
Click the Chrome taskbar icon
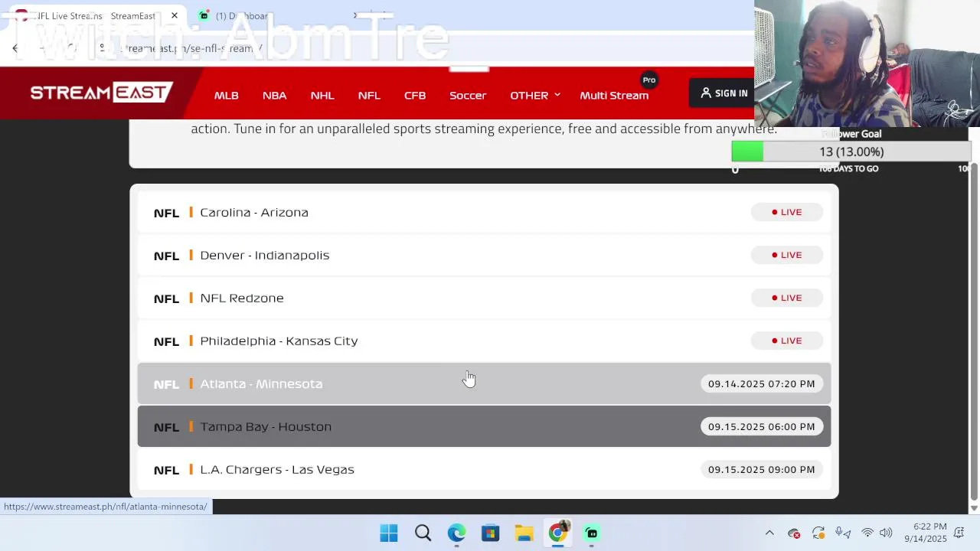click(x=558, y=533)
